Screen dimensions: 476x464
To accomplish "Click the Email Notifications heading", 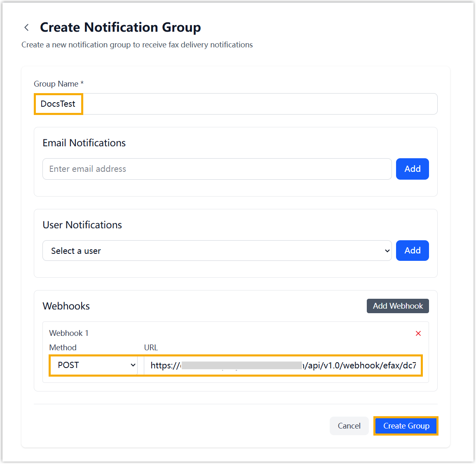I will 84,143.
